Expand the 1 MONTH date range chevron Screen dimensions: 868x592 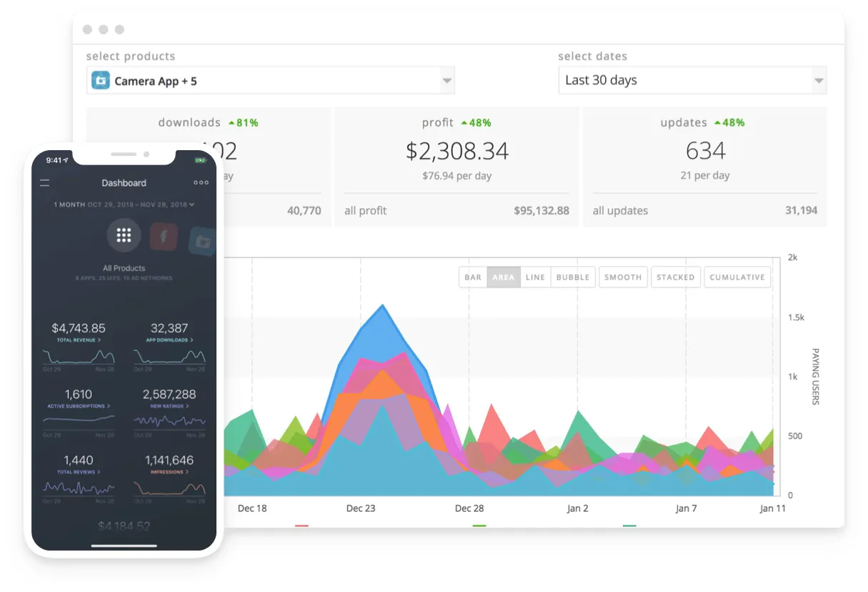pos(191,204)
